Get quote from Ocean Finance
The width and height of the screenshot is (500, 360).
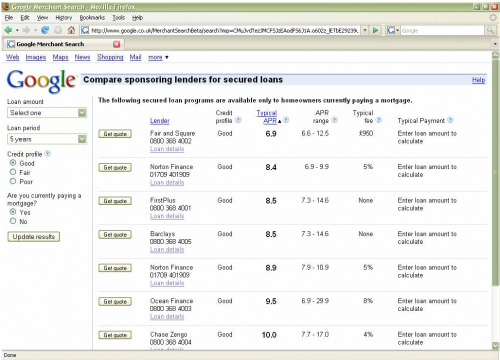(115, 302)
